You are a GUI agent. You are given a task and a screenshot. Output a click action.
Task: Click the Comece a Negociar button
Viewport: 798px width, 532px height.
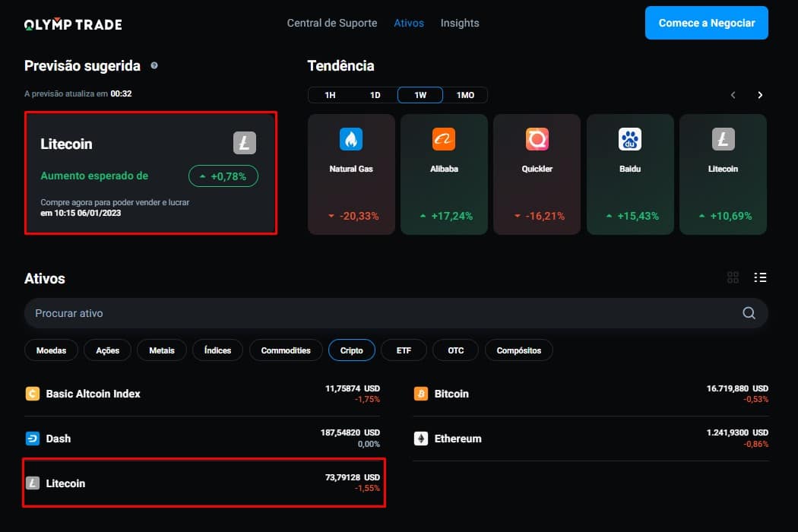pyautogui.click(x=706, y=23)
